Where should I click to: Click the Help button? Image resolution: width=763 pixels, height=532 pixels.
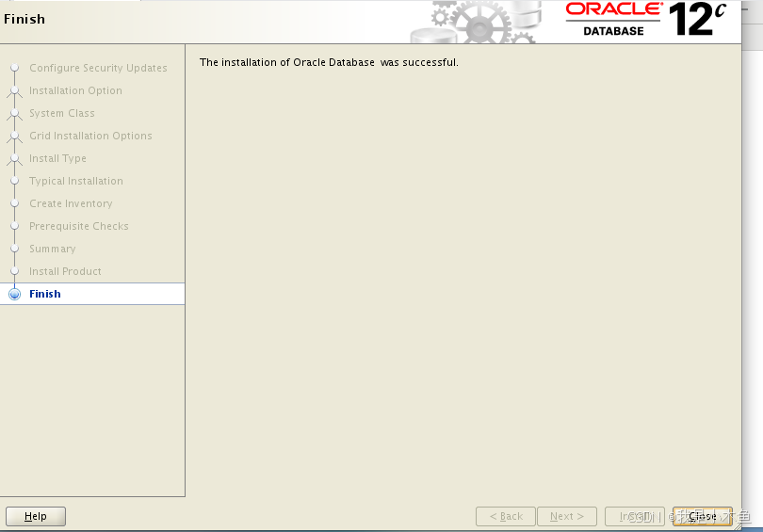[x=36, y=516]
